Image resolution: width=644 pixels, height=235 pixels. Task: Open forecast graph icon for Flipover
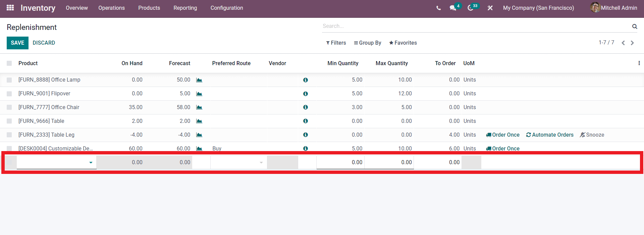(x=199, y=94)
